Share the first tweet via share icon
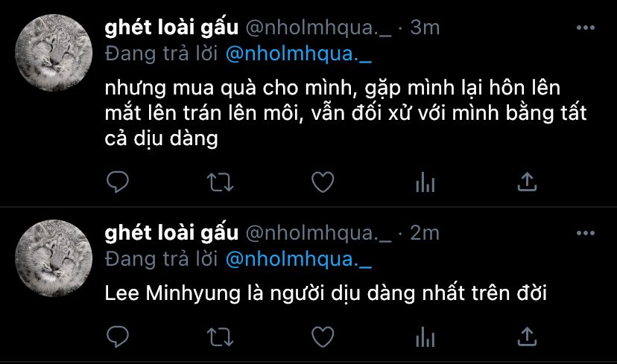This screenshot has width=617, height=364. click(527, 182)
